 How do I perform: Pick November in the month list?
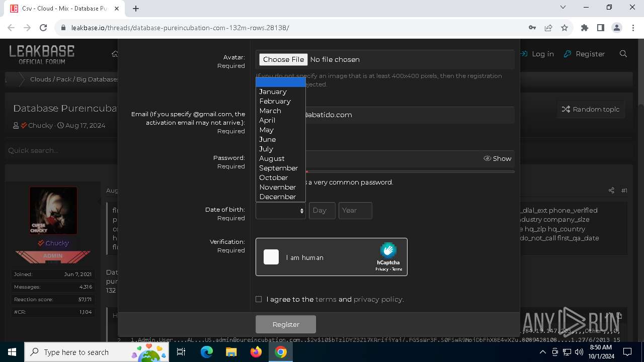(280, 187)
